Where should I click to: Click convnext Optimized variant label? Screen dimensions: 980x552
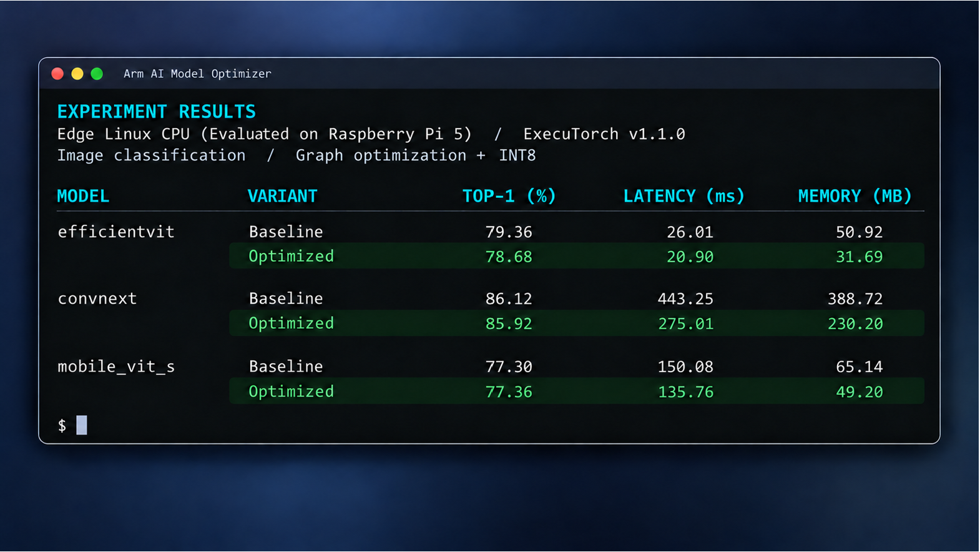tap(292, 323)
